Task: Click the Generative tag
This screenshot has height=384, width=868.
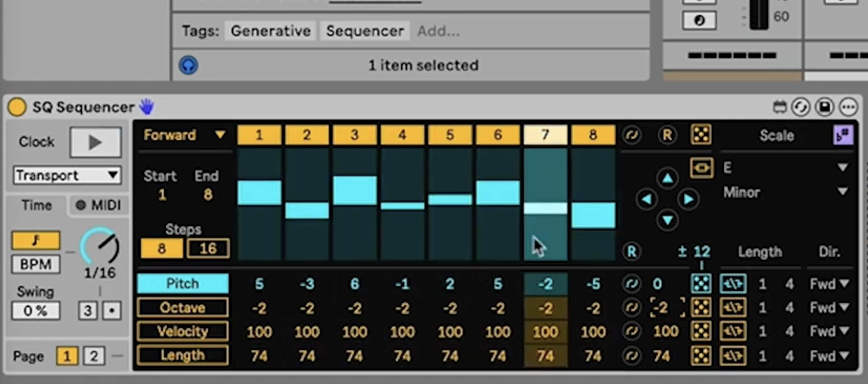Action: tap(270, 31)
